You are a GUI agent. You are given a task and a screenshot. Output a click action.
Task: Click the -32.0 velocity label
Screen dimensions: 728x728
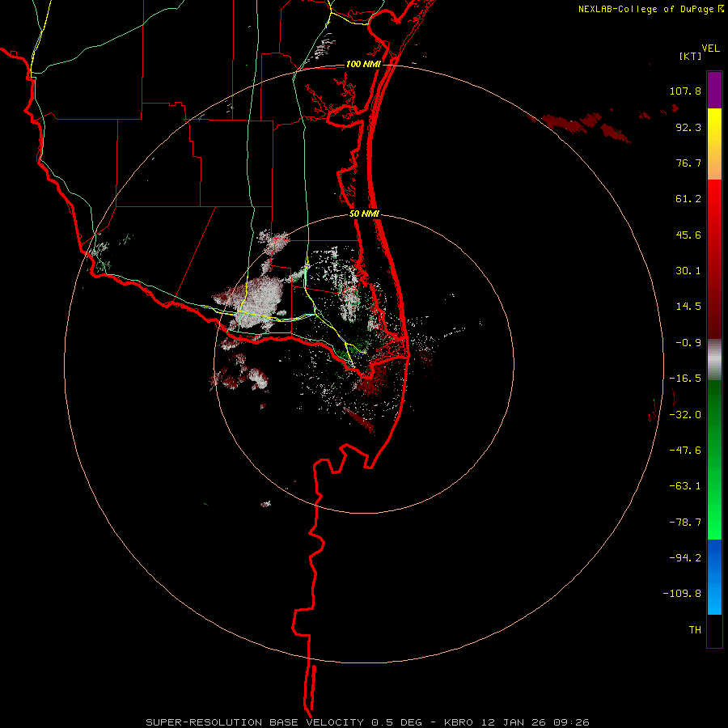click(685, 415)
